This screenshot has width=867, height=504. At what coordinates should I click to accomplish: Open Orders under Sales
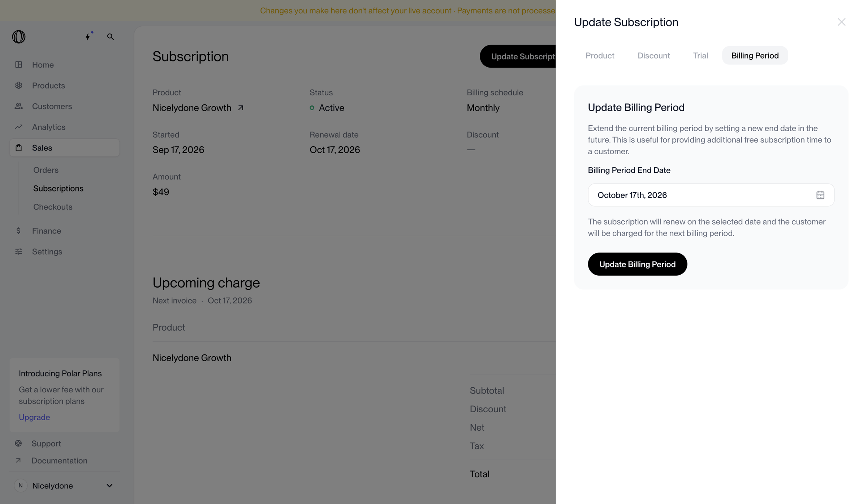[46, 170]
